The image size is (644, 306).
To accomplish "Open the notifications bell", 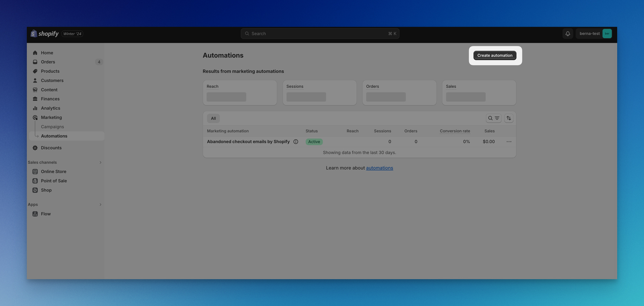I will pyautogui.click(x=568, y=34).
